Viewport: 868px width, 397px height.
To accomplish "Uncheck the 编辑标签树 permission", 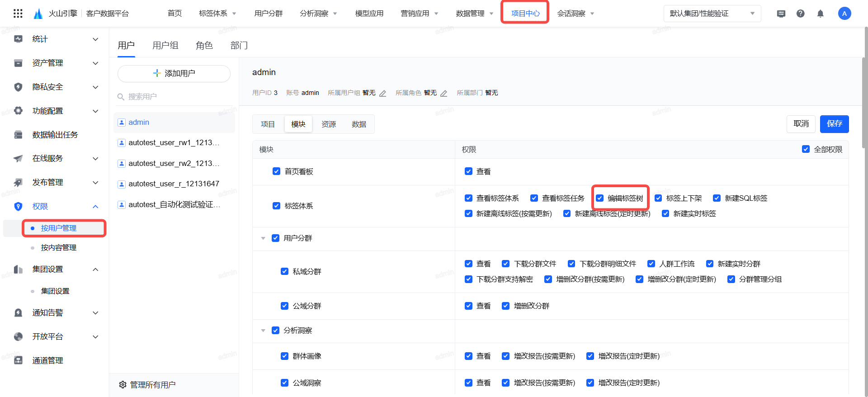I will tap(600, 198).
